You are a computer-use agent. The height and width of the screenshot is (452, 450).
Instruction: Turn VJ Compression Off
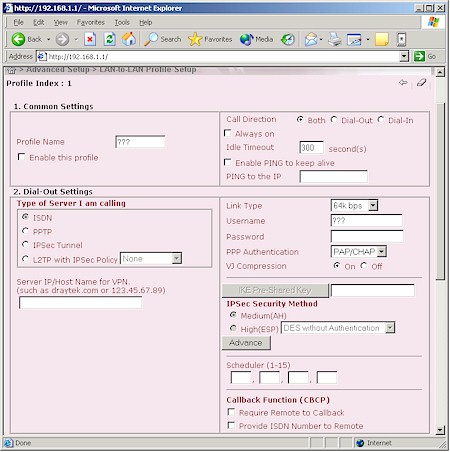(364, 265)
